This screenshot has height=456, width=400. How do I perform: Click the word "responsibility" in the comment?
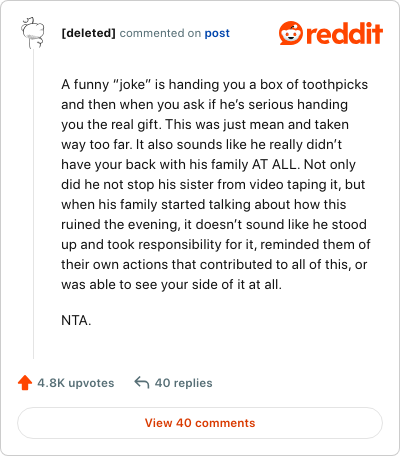tap(180, 245)
